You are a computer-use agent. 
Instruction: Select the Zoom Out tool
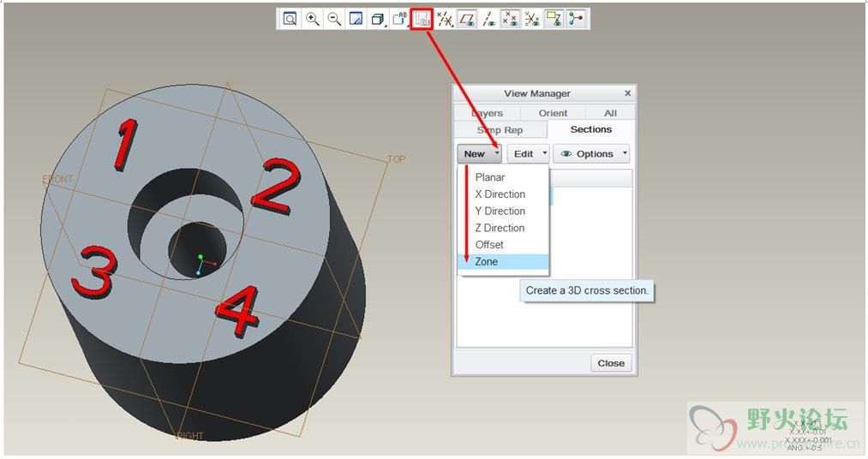coord(334,19)
